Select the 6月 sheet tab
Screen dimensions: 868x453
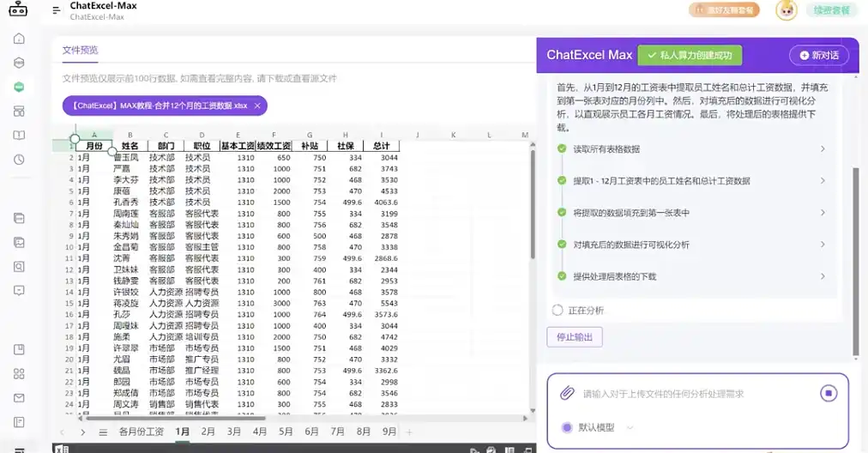click(x=311, y=432)
